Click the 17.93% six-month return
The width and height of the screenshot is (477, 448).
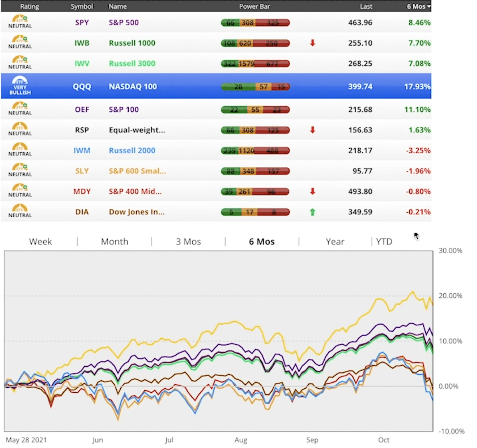(x=417, y=87)
